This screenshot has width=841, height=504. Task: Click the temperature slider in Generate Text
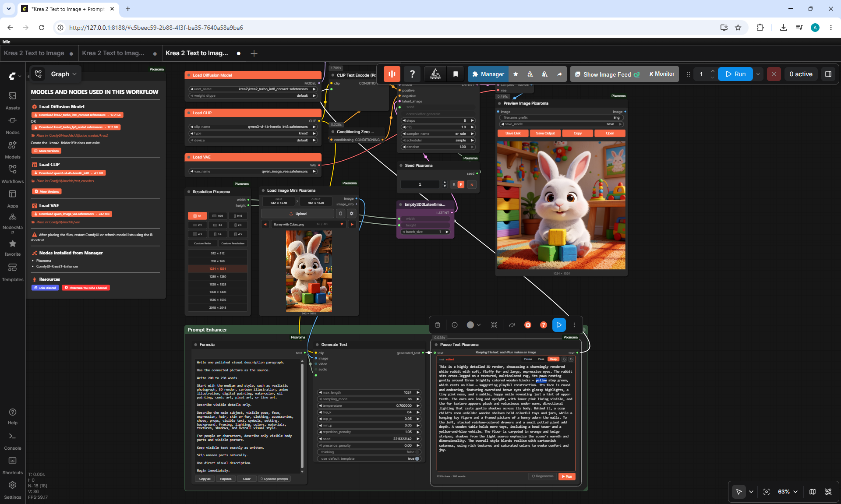[x=369, y=405]
